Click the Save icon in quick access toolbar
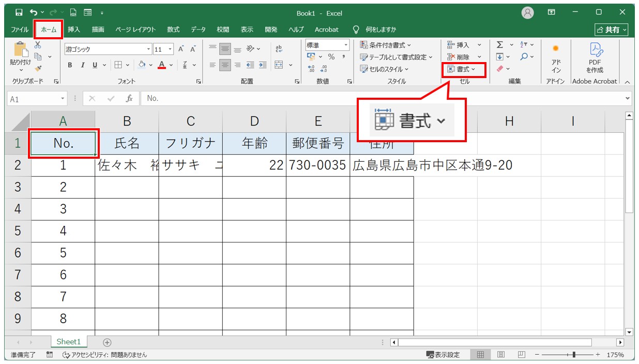 19,12
